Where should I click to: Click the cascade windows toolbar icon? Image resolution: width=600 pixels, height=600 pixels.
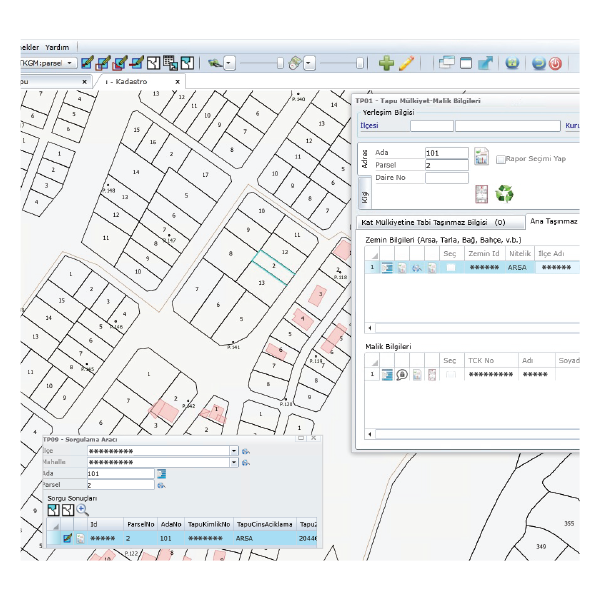[x=447, y=62]
